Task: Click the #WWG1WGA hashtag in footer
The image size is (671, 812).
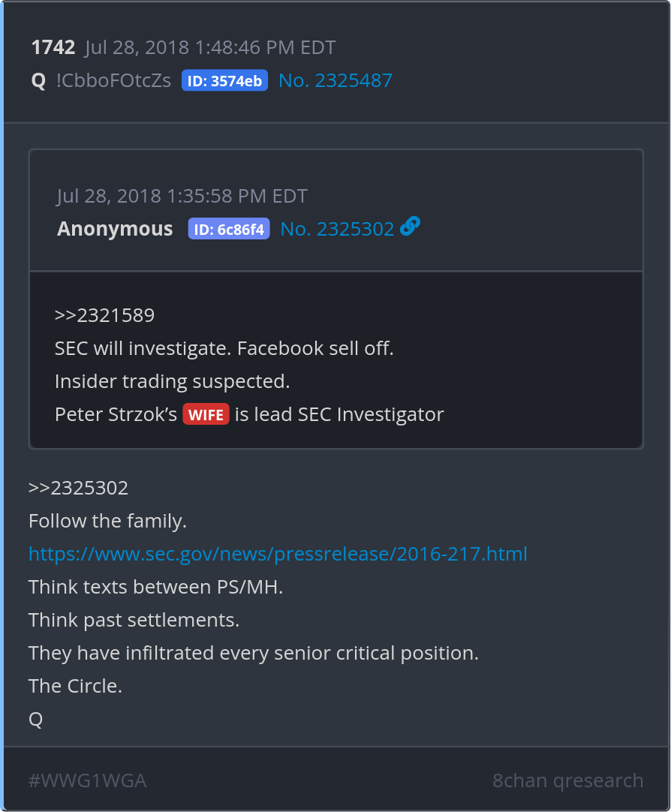Action: pos(87,781)
